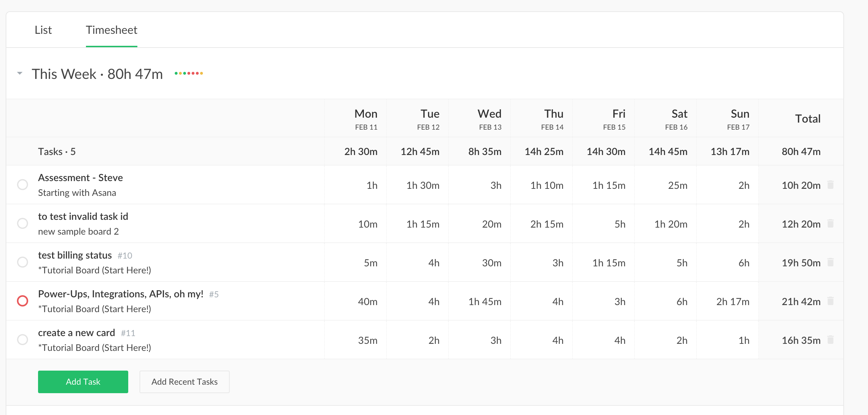Click trash icon for to test invalid task id
The height and width of the screenshot is (415, 868).
(830, 223)
